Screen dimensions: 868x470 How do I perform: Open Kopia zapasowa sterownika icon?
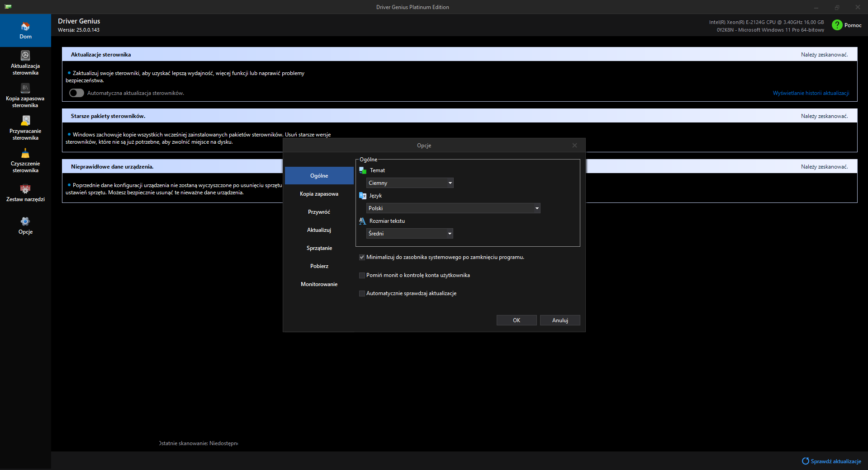click(25, 88)
